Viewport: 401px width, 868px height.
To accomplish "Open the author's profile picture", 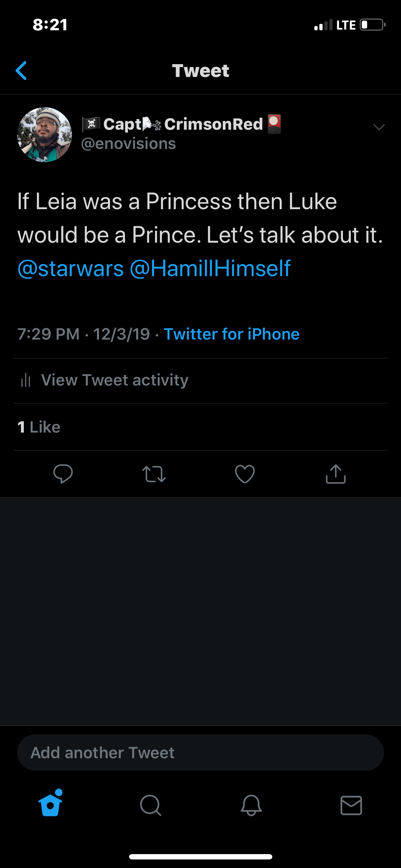I will tap(45, 135).
